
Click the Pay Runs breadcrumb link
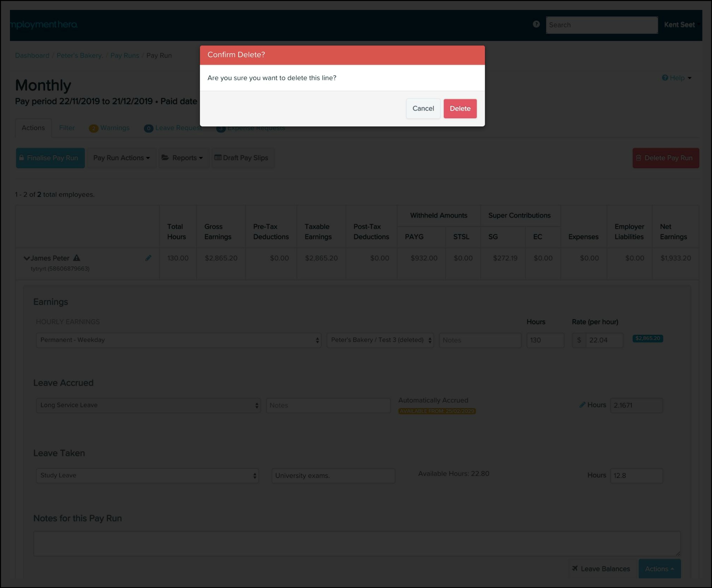pos(125,55)
